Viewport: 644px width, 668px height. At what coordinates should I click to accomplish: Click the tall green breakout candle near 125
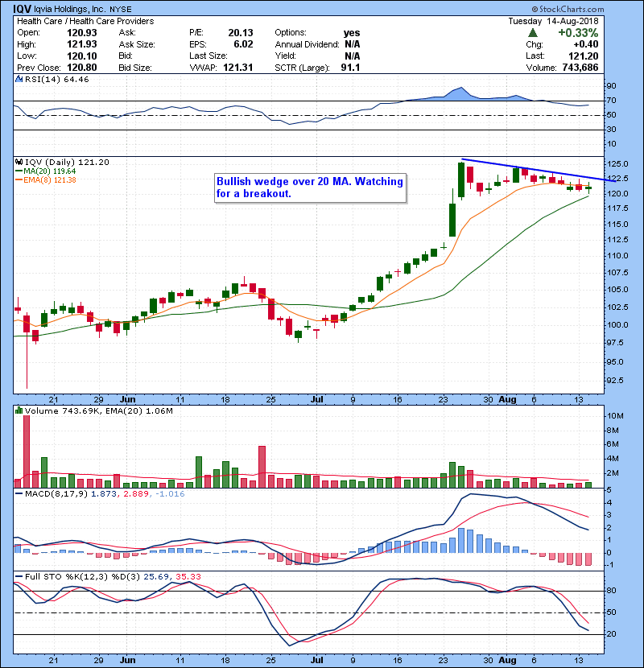click(x=461, y=179)
